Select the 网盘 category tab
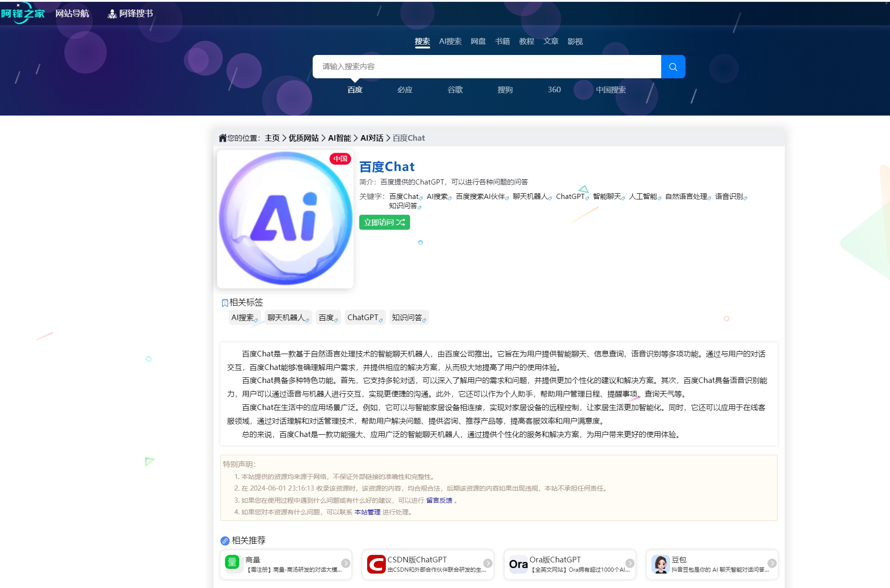The image size is (890, 588). point(478,41)
